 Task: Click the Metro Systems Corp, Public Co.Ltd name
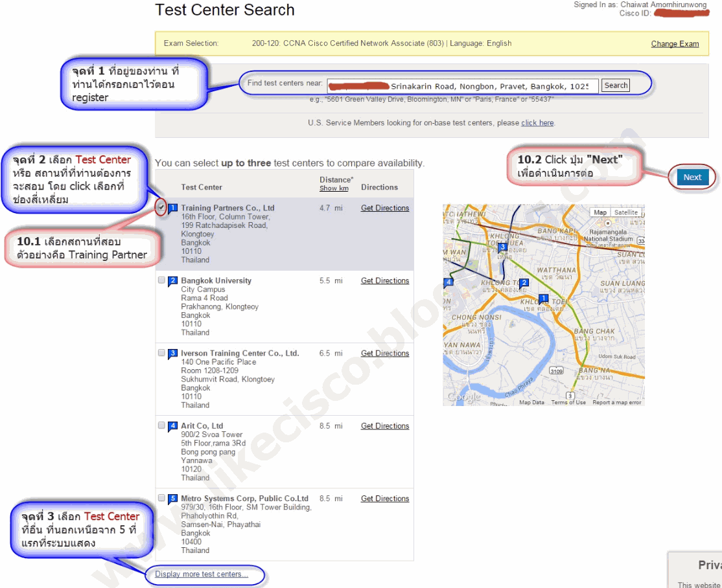[244, 499]
